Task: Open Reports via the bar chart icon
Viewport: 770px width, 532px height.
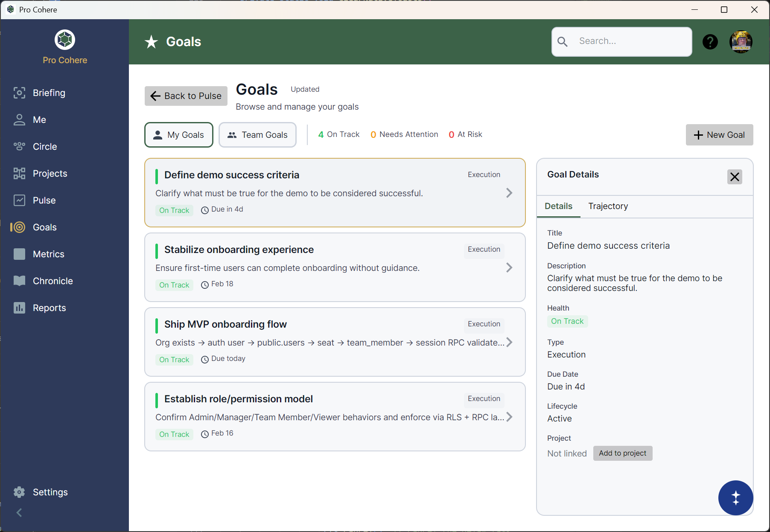Action: [x=19, y=308]
